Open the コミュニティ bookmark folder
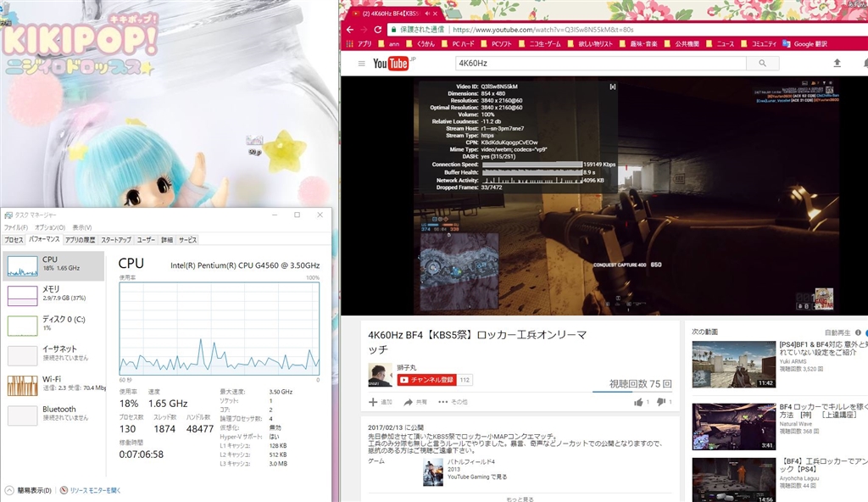This screenshot has height=502, width=868. point(759,44)
